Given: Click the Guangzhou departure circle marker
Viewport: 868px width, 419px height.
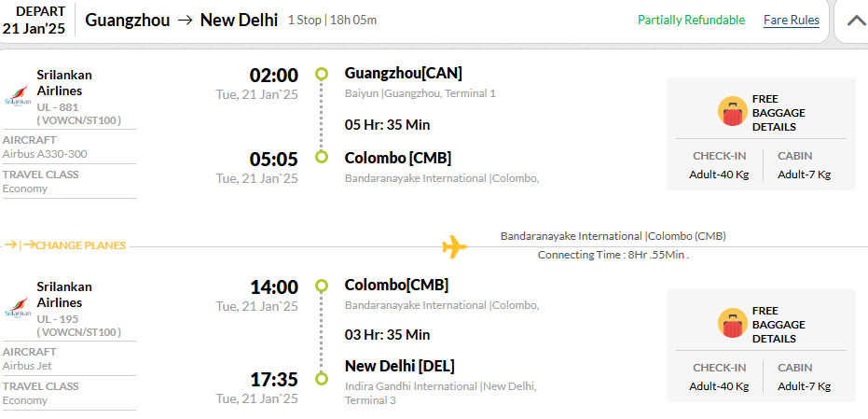Looking at the screenshot, I should tap(322, 74).
